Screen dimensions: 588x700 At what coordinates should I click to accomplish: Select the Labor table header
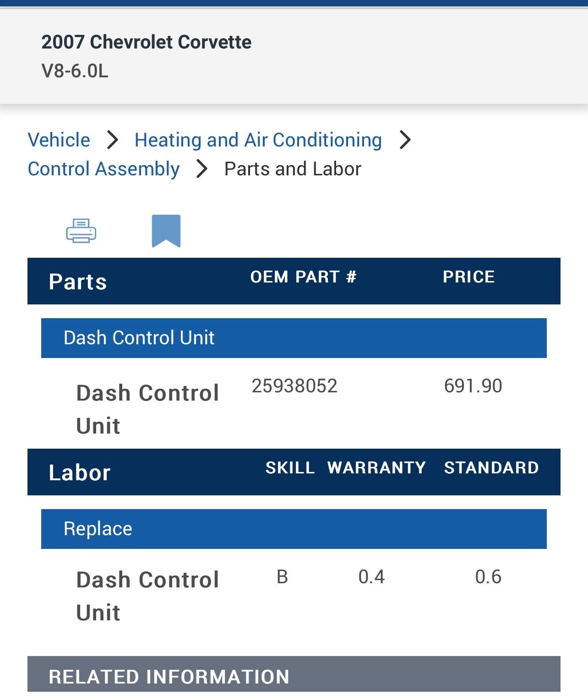pyautogui.click(x=80, y=472)
